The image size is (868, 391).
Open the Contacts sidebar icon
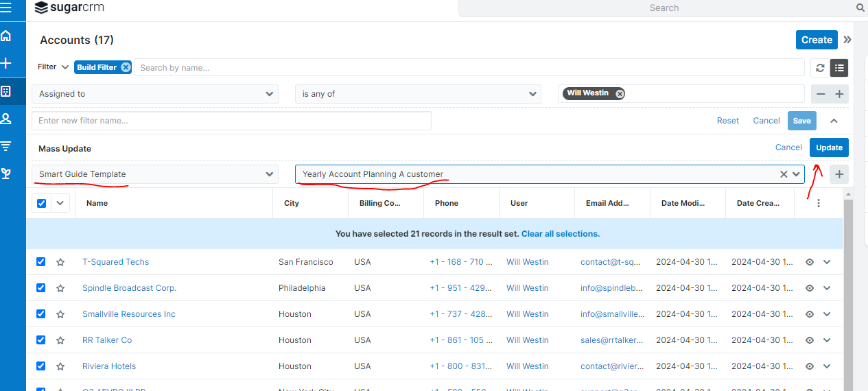6,119
